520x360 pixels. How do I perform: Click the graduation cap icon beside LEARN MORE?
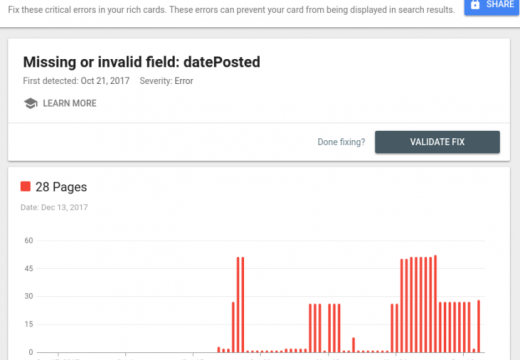point(31,103)
